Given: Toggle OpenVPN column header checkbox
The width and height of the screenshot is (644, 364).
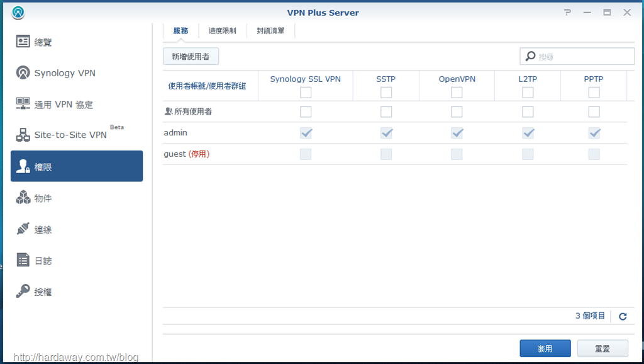Looking at the screenshot, I should tap(457, 93).
